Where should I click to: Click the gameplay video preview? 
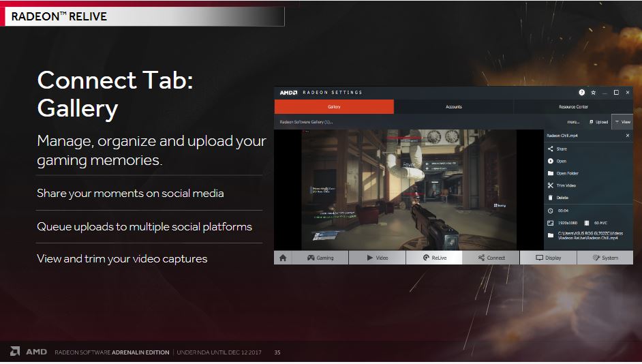coord(409,189)
